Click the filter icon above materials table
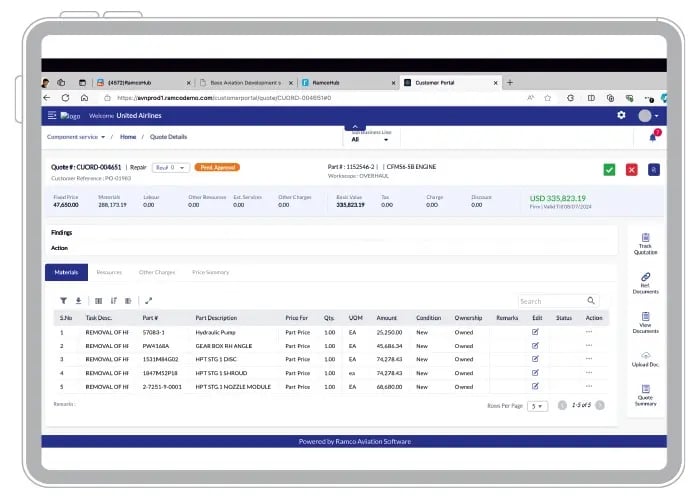The image size is (700, 500). 64,300
